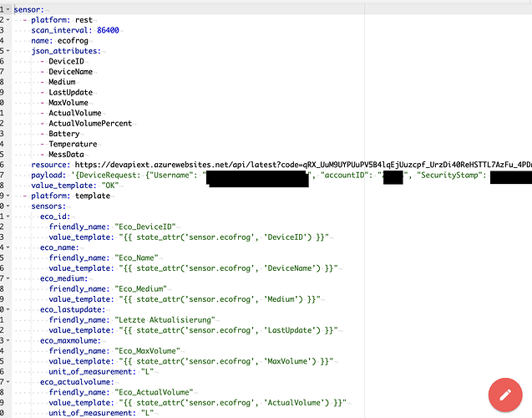Viewport: 532px width, 418px height.
Task: Click the DeviceName attribute line
Action: (x=70, y=72)
